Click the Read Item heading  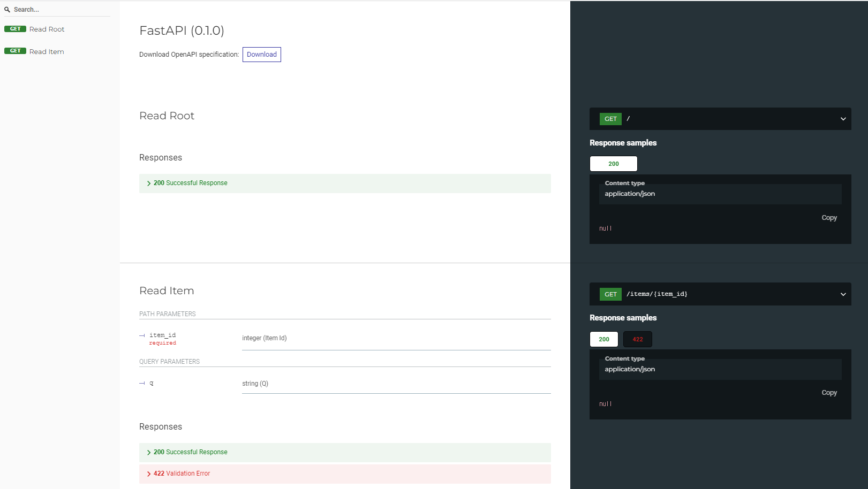tap(167, 291)
